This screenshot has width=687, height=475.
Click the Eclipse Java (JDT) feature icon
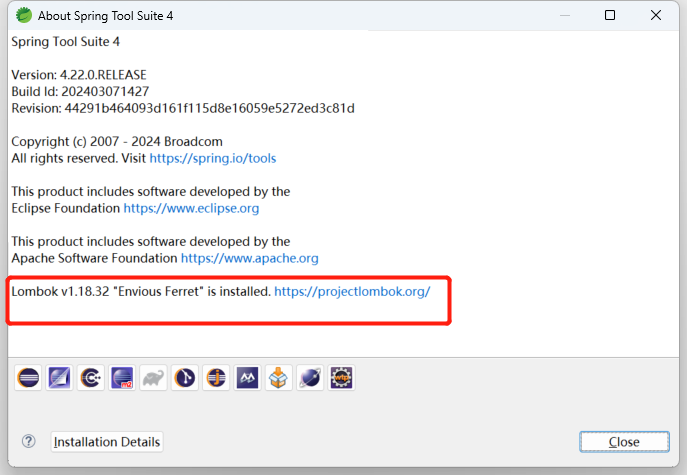point(216,377)
